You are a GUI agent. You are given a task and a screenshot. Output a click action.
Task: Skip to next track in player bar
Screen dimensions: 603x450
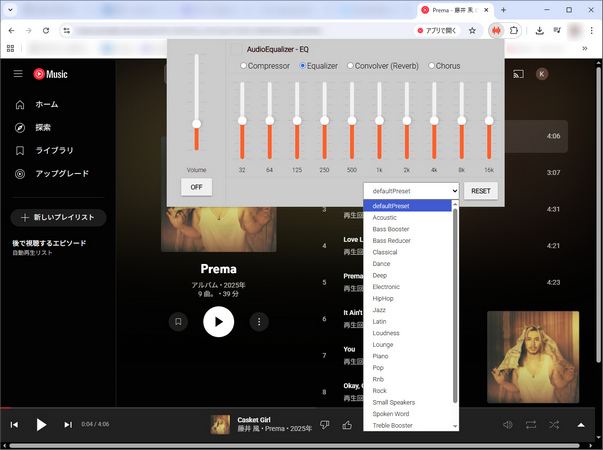click(x=68, y=425)
